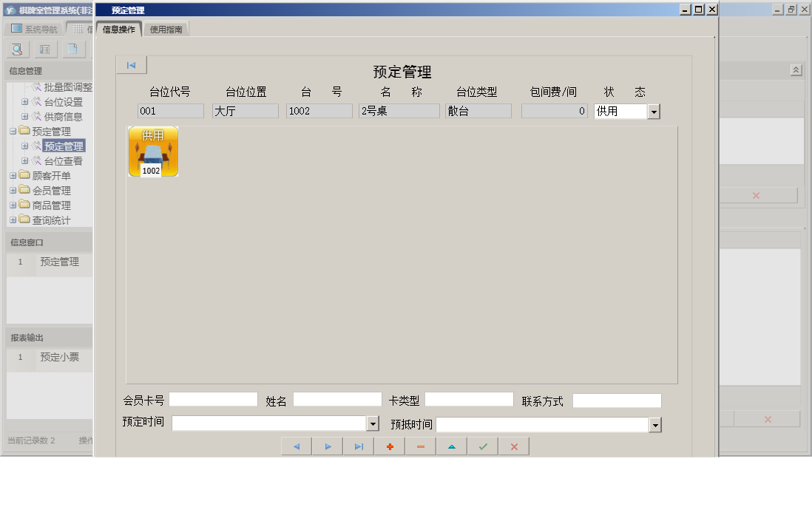Expand the 会员管理 tree folder

point(13,190)
